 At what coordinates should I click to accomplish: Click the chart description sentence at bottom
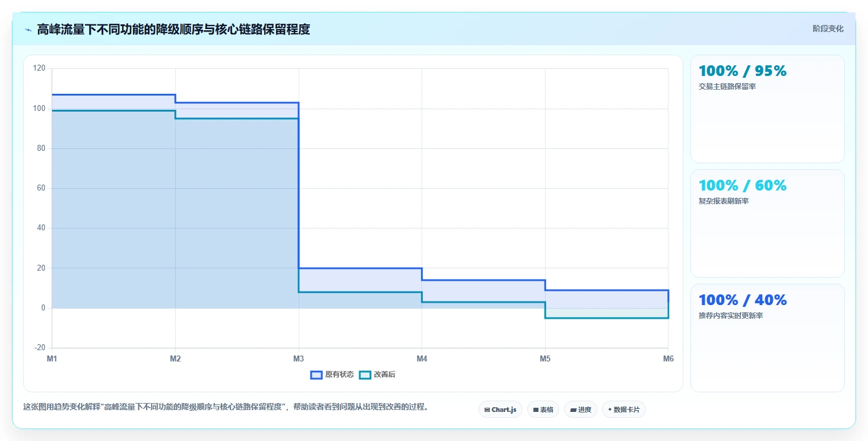[226, 407]
